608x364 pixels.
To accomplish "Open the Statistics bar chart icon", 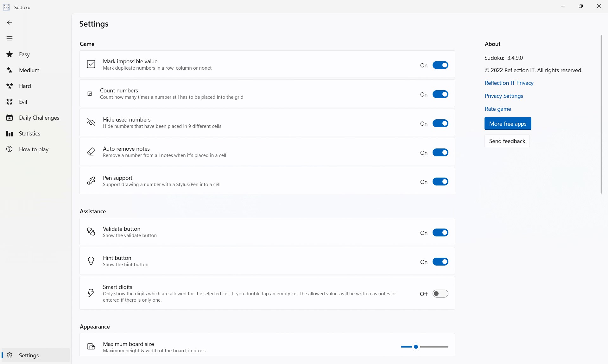I will point(9,134).
